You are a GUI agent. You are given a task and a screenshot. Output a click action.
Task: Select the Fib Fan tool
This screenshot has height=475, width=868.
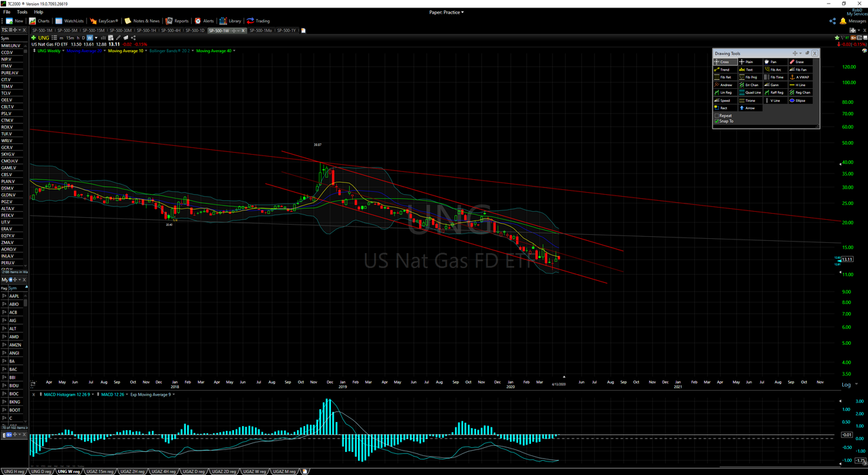click(x=800, y=69)
